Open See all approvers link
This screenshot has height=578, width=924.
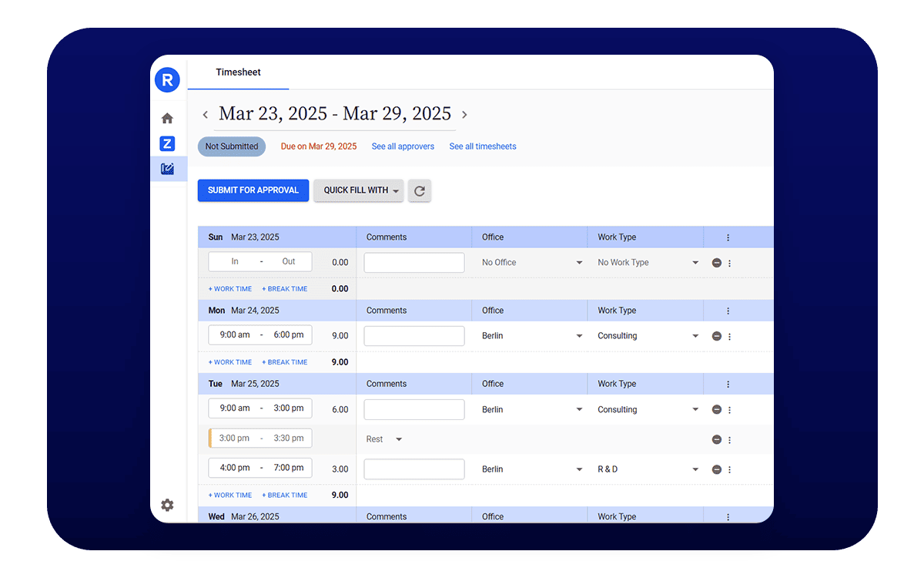pos(403,146)
